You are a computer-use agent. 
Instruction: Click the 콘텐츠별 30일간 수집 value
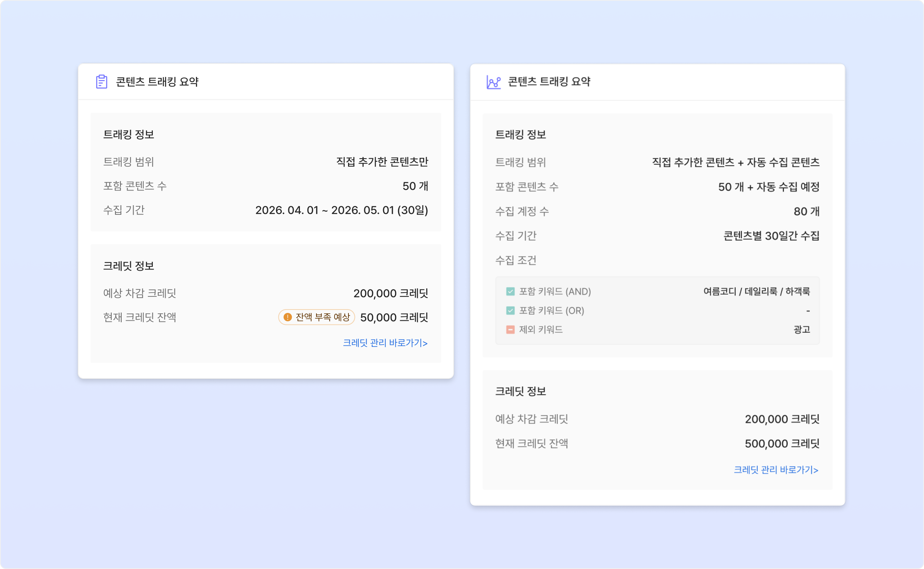772,236
